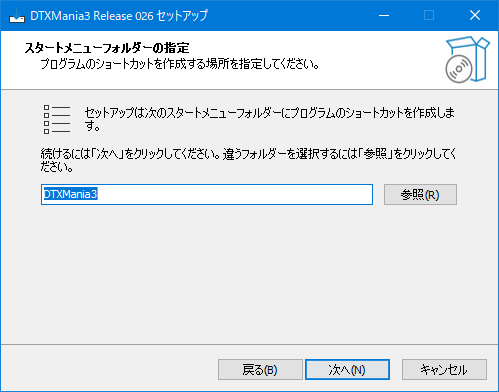Image resolution: width=499 pixels, height=392 pixels.
Task: Click the software box and disc icon
Action: 467,60
